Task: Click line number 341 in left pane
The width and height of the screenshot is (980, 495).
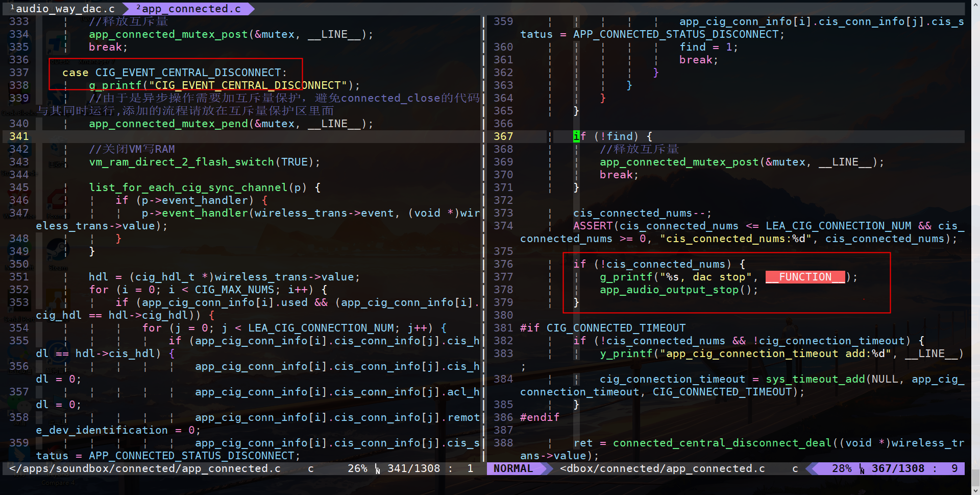Action: [19, 136]
